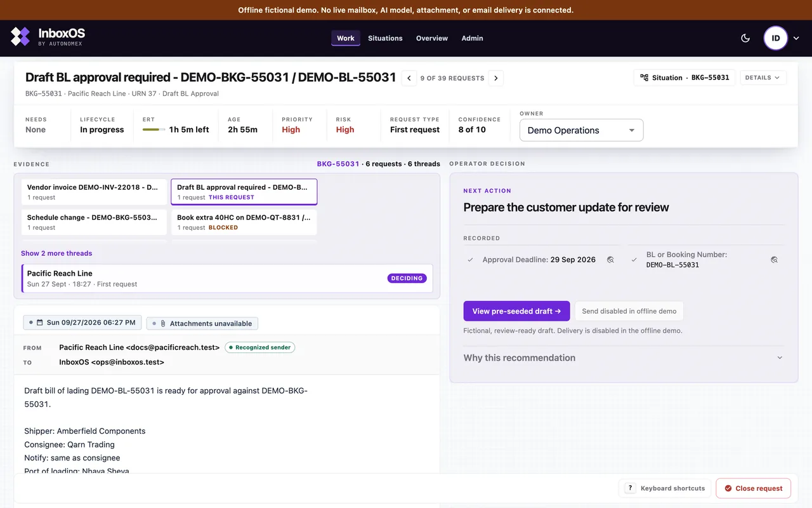Click the Recognized sender badge
812x508 pixels.
pos(260,347)
